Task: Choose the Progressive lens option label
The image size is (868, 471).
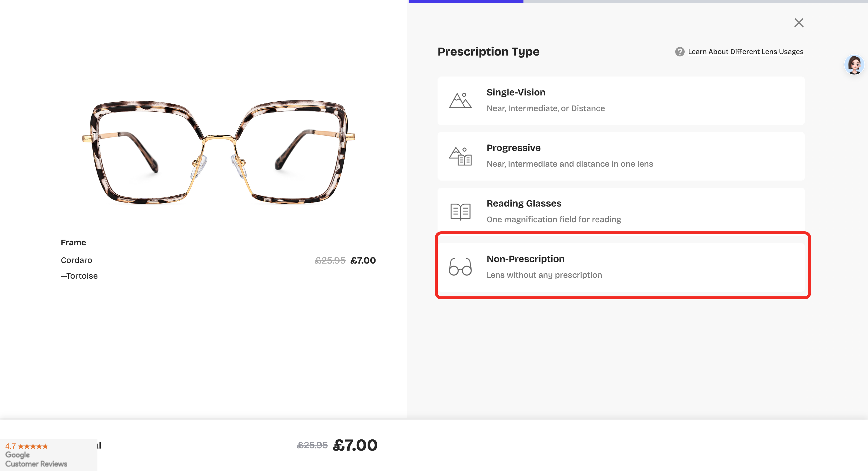Action: click(x=513, y=148)
